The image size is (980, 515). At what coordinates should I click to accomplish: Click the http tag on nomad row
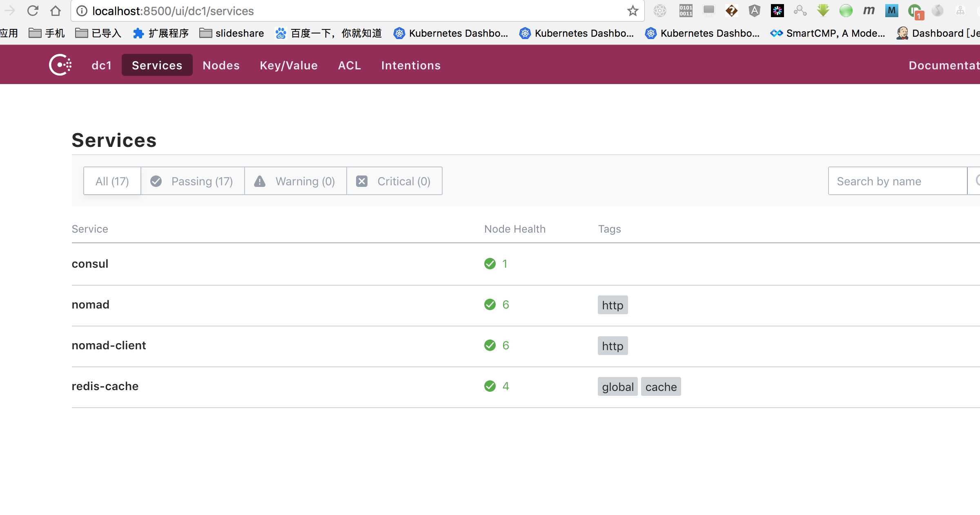[612, 305]
